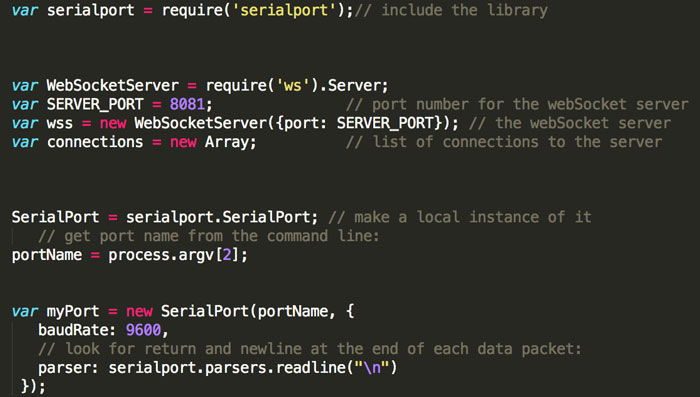Click the SERVER_PORT variable declaration name
Viewport: 700px width, 397px height.
(x=95, y=104)
